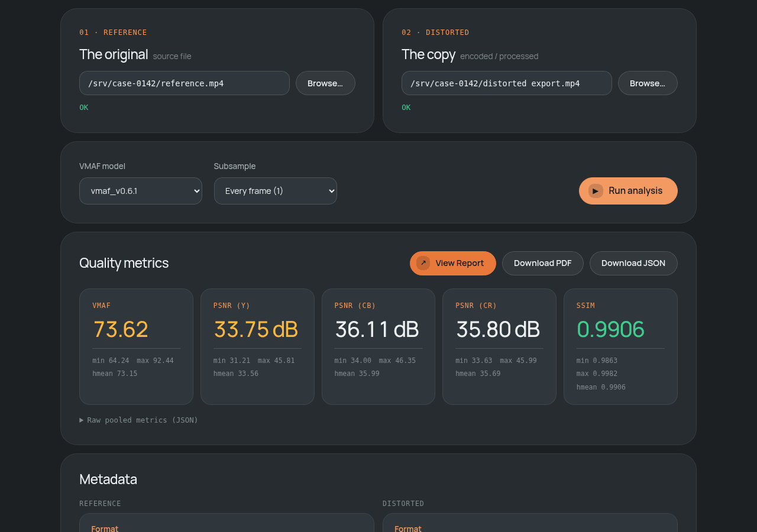The width and height of the screenshot is (757, 532).
Task: Click the distorted Format metadata label
Action: pyautogui.click(x=408, y=528)
